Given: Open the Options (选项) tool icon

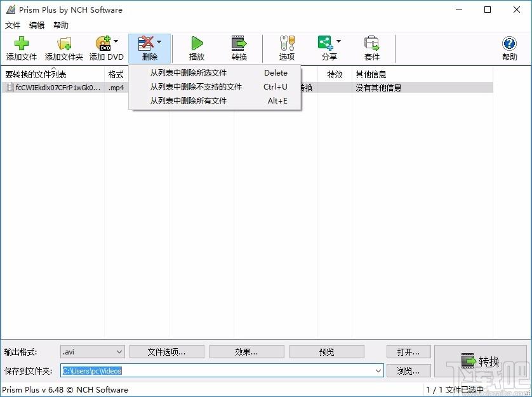Looking at the screenshot, I should (287, 44).
